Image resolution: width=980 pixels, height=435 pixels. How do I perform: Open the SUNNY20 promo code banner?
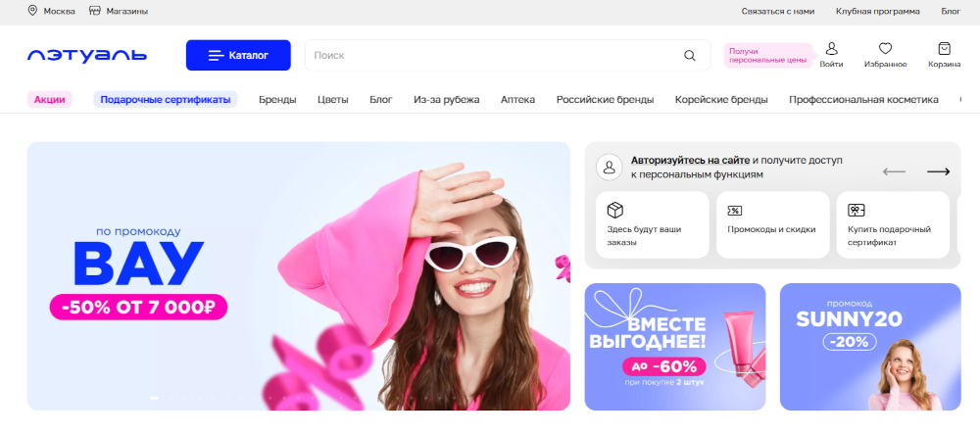click(x=870, y=346)
